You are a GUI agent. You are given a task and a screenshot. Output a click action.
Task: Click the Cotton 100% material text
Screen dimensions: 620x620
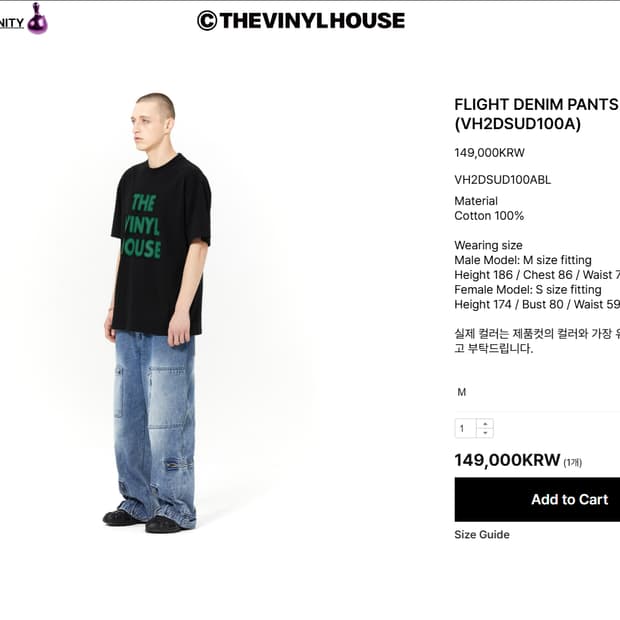[489, 216]
